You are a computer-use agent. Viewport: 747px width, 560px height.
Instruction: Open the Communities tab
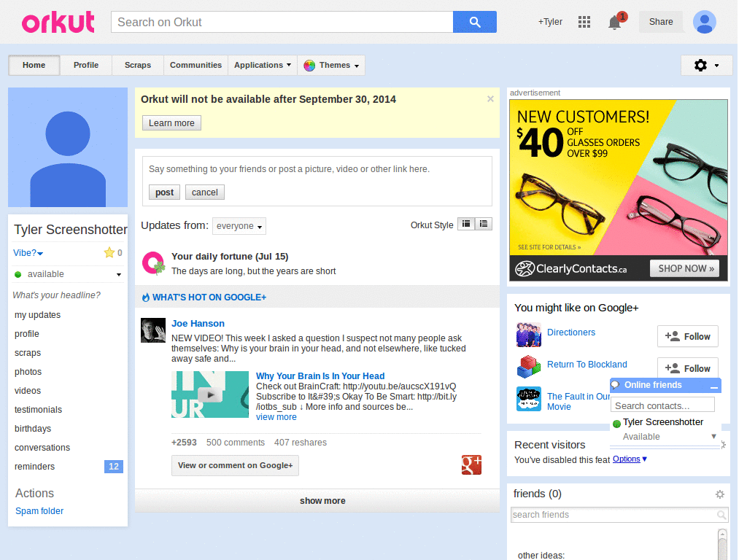pos(196,65)
